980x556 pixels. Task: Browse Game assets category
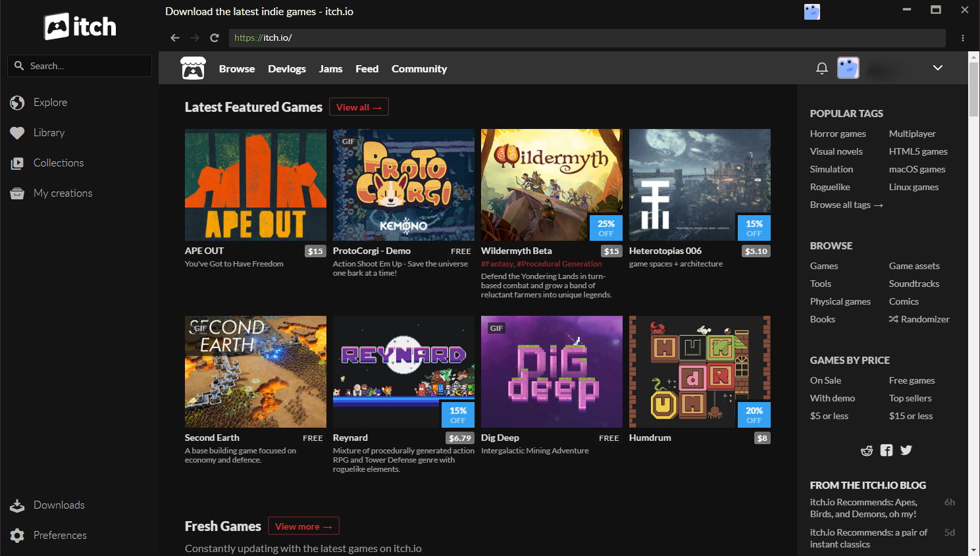pos(914,266)
